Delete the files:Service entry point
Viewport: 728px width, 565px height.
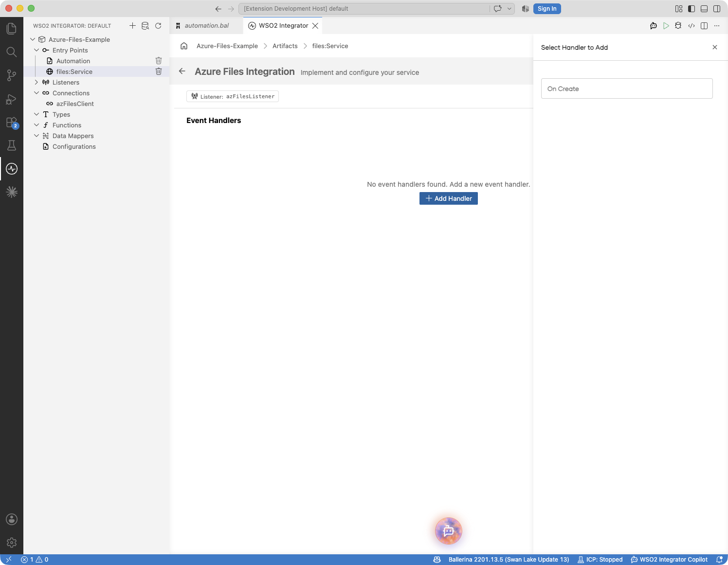(x=159, y=71)
